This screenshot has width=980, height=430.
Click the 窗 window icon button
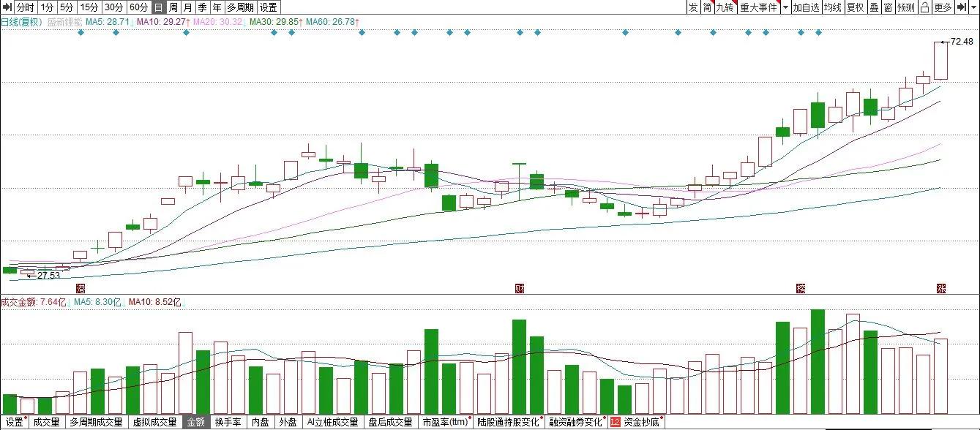887,7
